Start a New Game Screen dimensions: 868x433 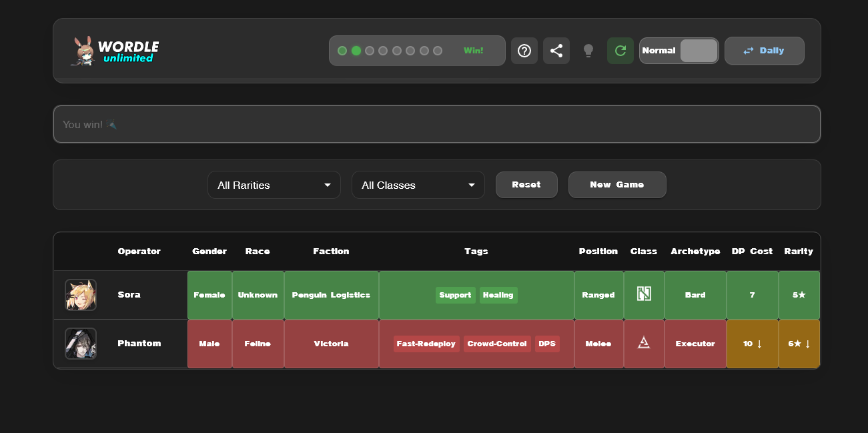(617, 185)
